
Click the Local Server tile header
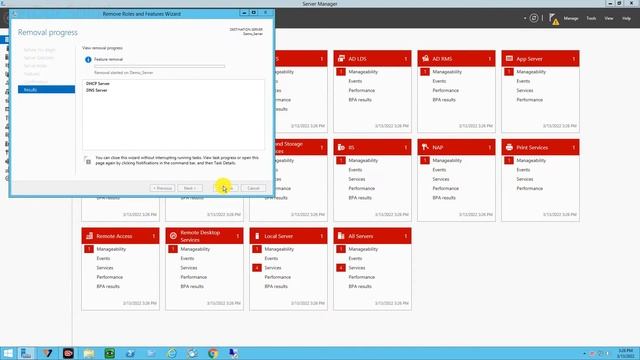tap(289, 236)
